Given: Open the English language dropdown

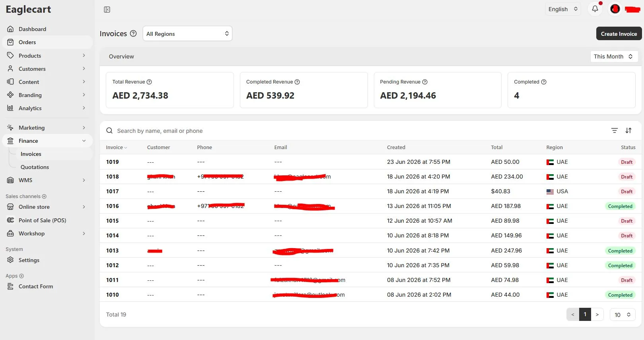Looking at the screenshot, I should pyautogui.click(x=562, y=9).
